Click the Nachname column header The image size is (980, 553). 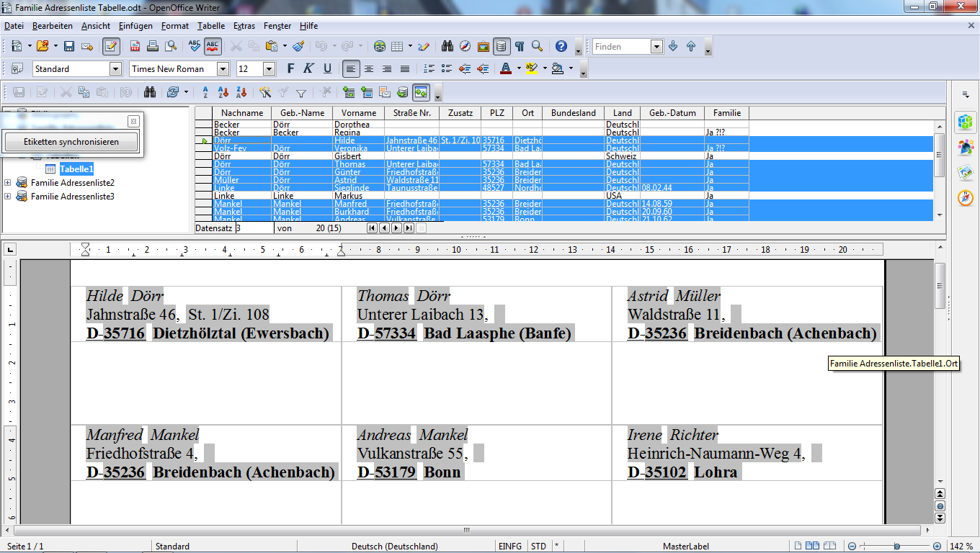[x=242, y=113]
